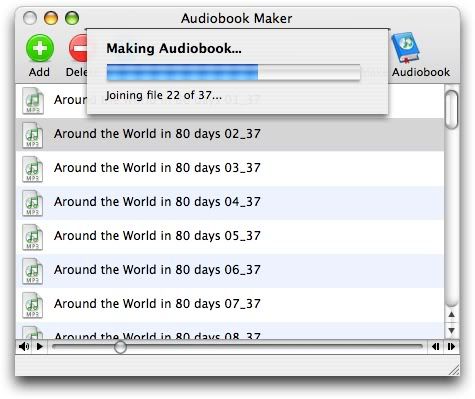Click the green Add button icon

(40, 49)
